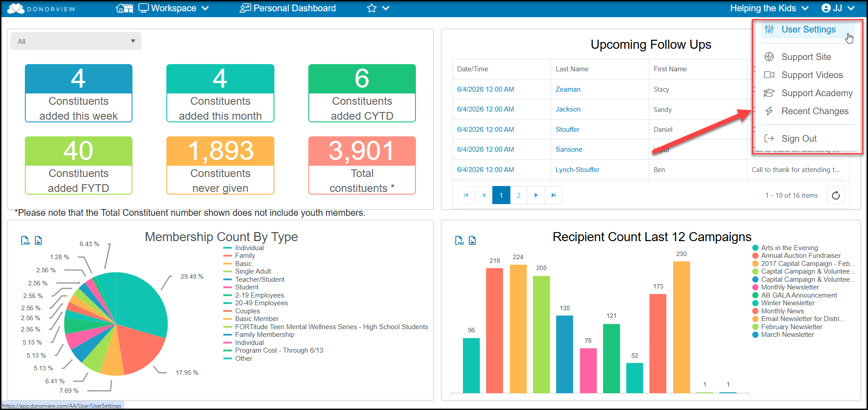
Task: Click the Recent Changes lightning icon
Action: (x=769, y=111)
